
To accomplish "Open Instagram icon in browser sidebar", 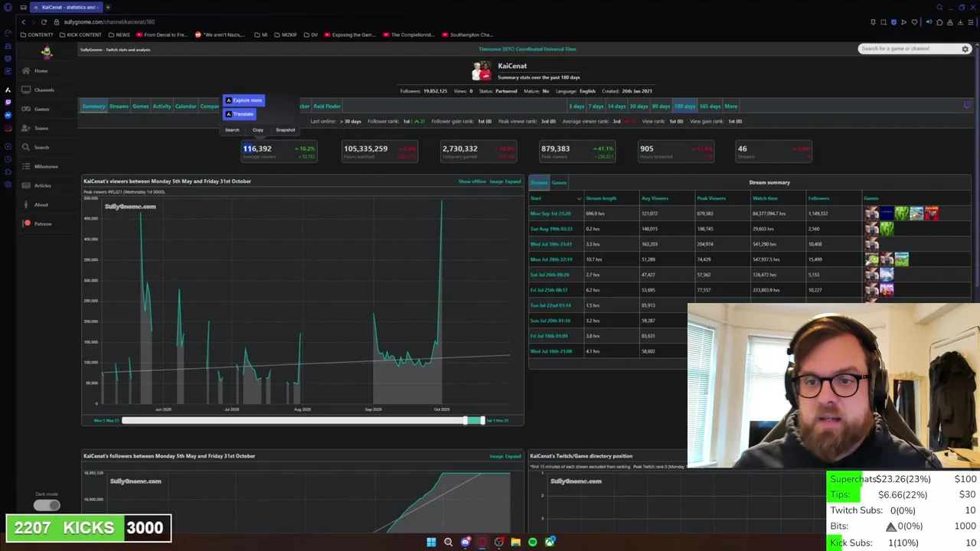I will [x=8, y=128].
